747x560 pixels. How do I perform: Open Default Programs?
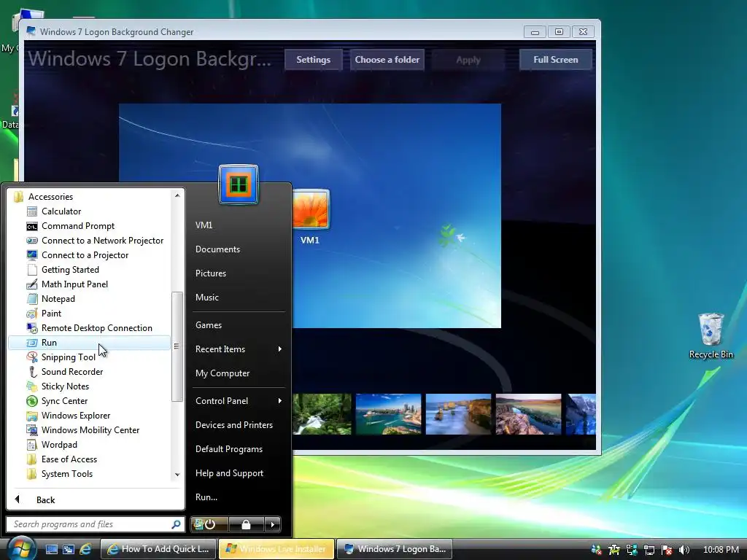228,449
